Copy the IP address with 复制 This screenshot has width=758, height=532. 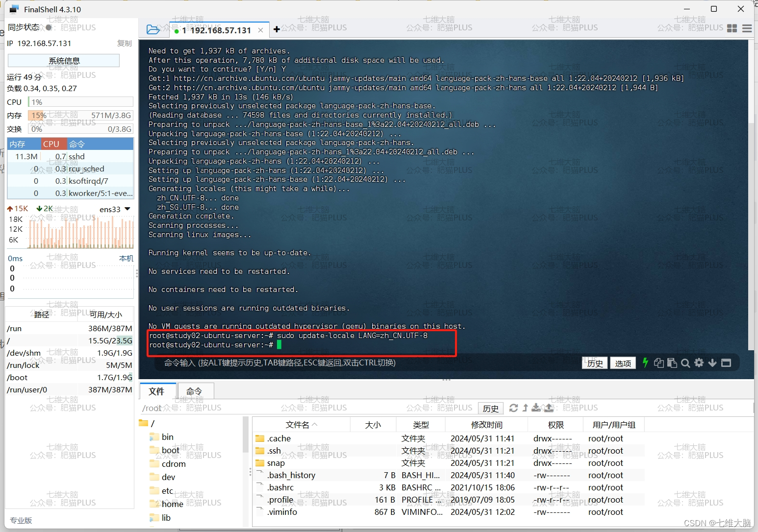click(x=125, y=43)
